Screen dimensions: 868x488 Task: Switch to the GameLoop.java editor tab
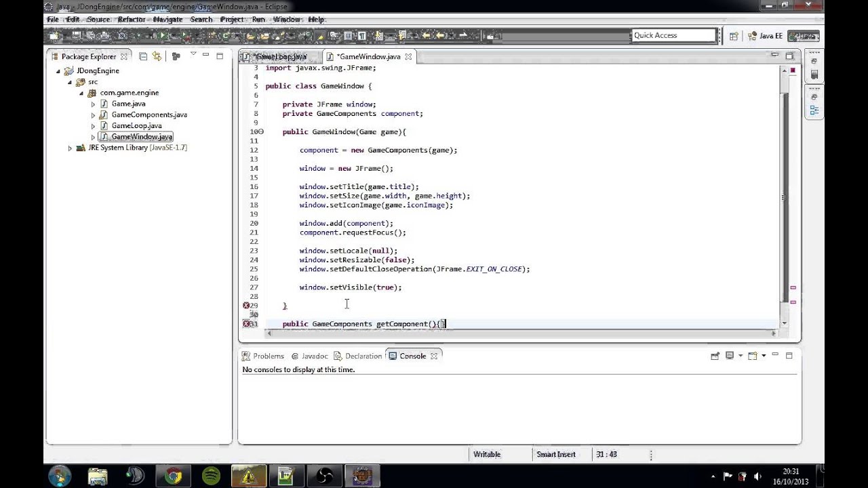click(x=281, y=57)
